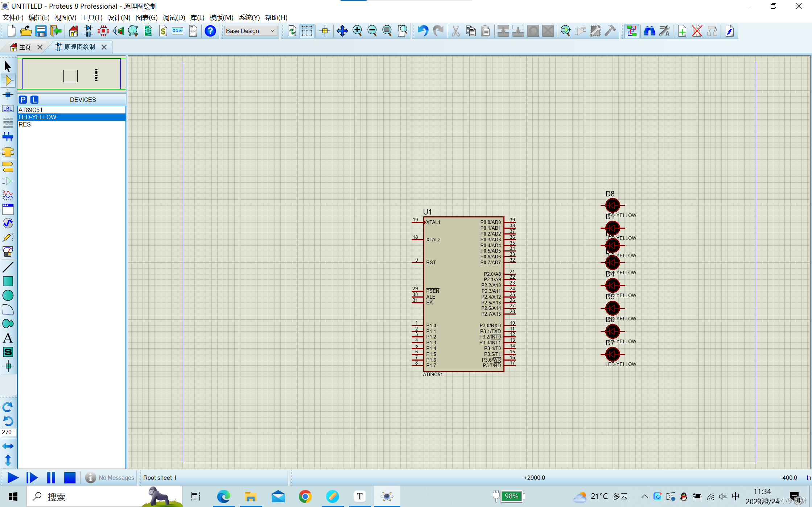Switch to the 主页 home tab
The image size is (812, 507).
pyautogui.click(x=25, y=47)
